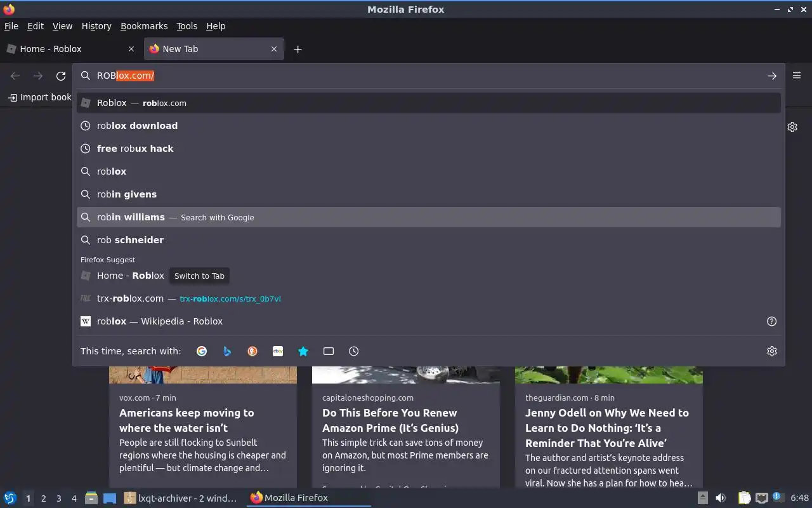Pick the 'robin williams' search suggestion
The image size is (812, 508).
429,217
